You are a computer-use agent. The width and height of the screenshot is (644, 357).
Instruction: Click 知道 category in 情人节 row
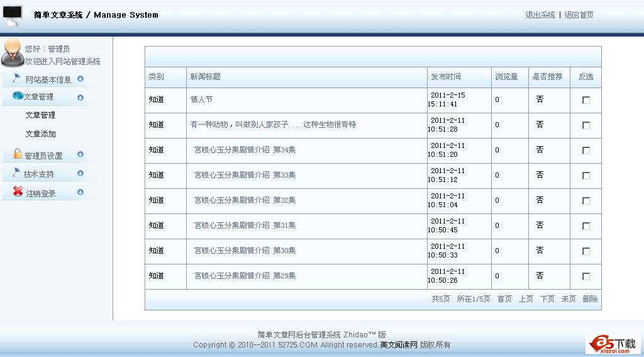click(x=156, y=99)
